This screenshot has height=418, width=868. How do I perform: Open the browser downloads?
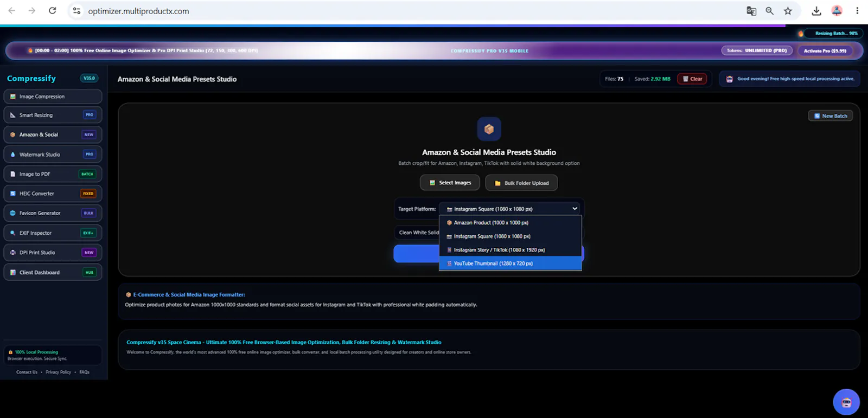coord(816,11)
